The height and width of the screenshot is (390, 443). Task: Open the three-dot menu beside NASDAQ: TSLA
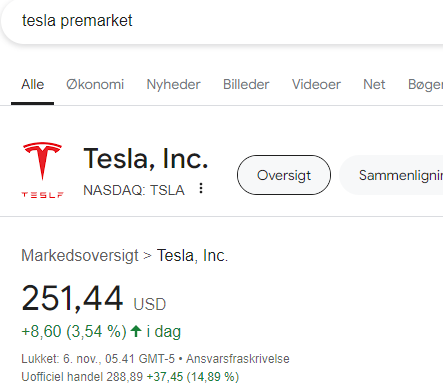coord(201,188)
